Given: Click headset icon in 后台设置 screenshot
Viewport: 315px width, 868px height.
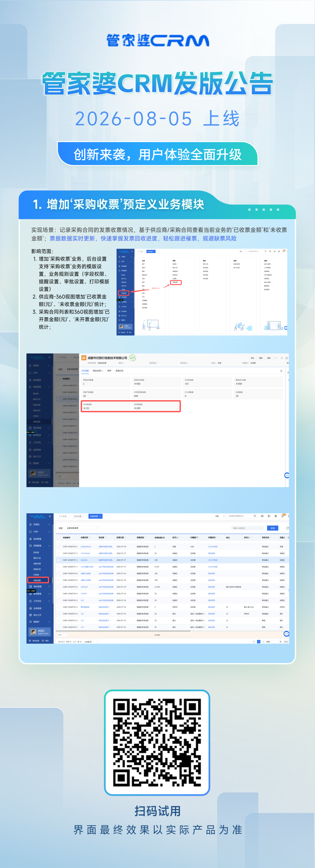Looking at the screenshot, I should (270, 251).
